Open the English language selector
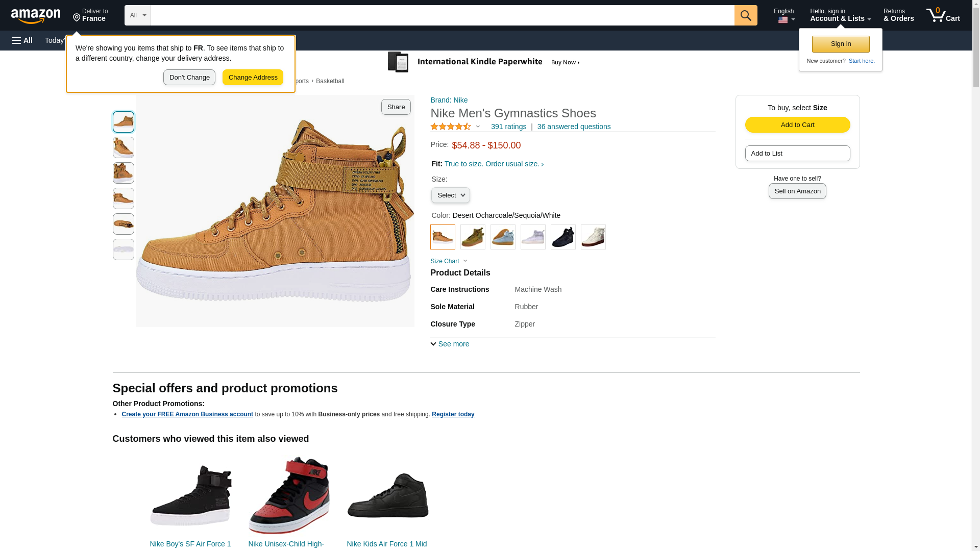This screenshot has height=551, width=980. point(783,15)
